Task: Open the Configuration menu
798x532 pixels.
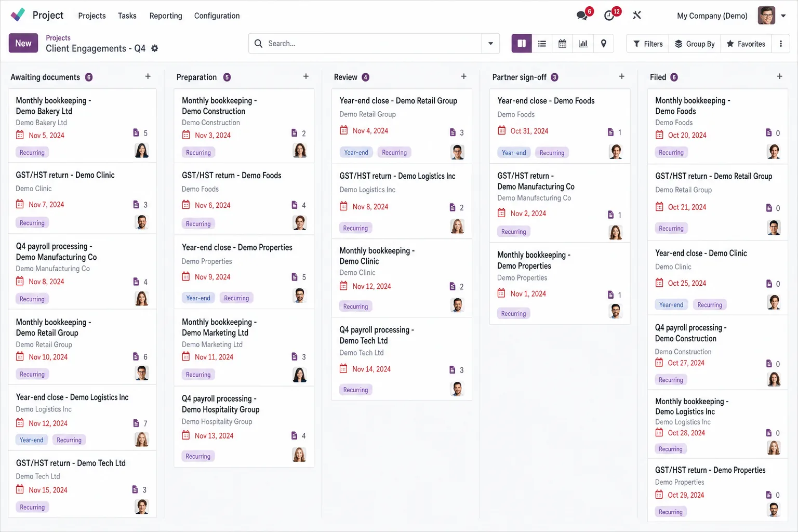Action: [217, 16]
